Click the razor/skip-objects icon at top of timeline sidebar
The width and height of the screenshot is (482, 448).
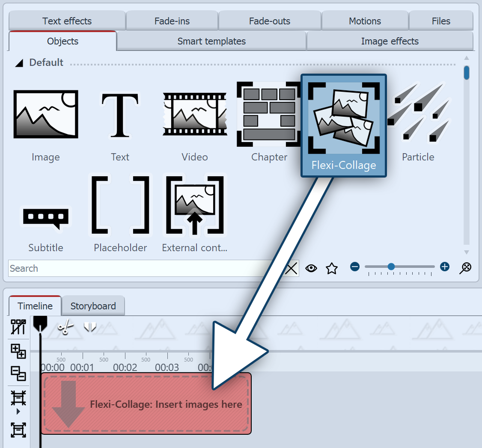point(18,326)
